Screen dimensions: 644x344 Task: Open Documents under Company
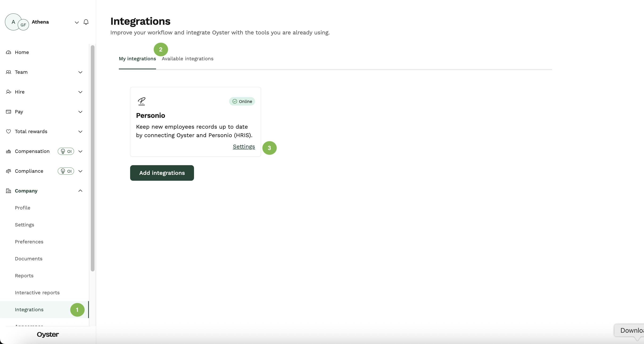(29, 258)
